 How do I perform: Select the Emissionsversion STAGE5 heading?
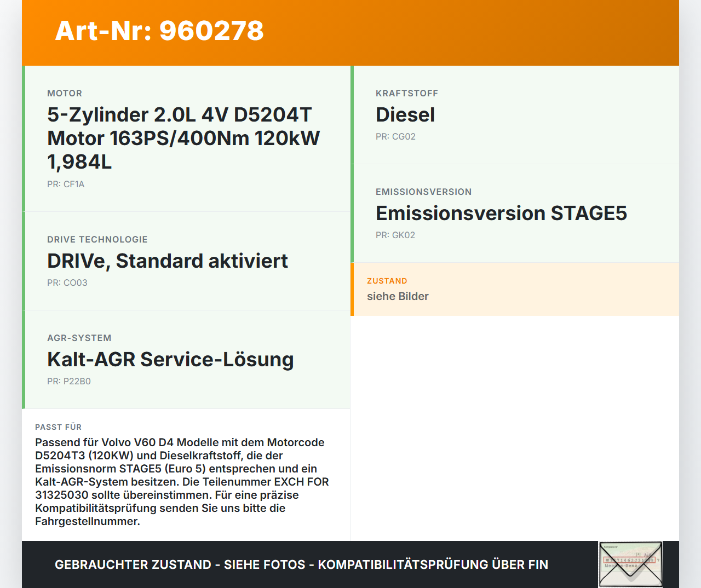click(501, 214)
